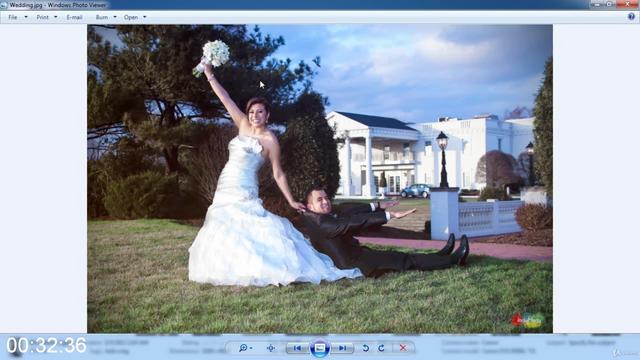Go to the previous photo
Viewport: 640px width, 360px height.
pos(297,348)
